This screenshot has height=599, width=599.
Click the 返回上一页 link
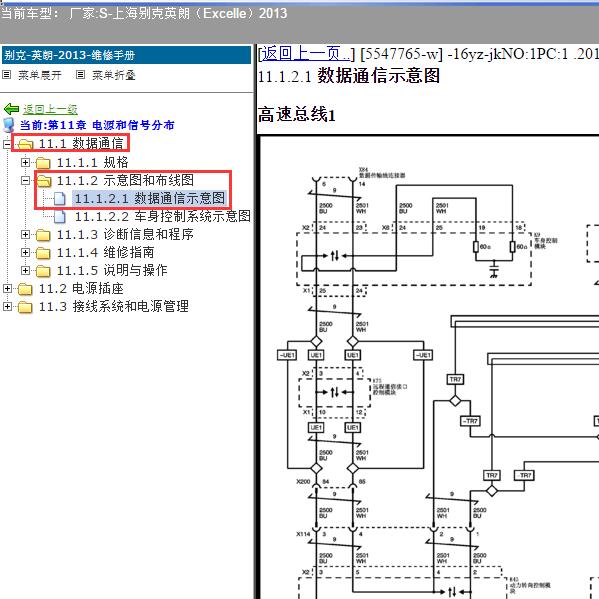[306, 53]
